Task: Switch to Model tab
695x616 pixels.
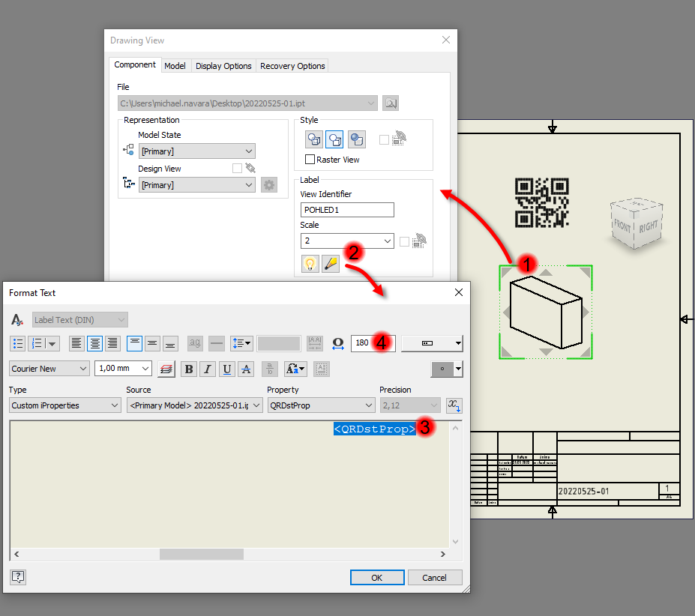Action: [x=175, y=66]
